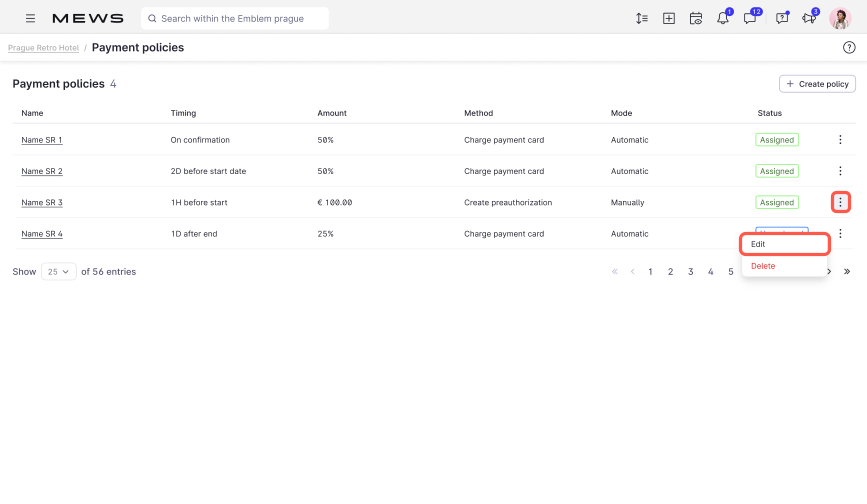Open the Q&A help chat icon
The height and width of the screenshot is (504, 867).
click(x=781, y=18)
